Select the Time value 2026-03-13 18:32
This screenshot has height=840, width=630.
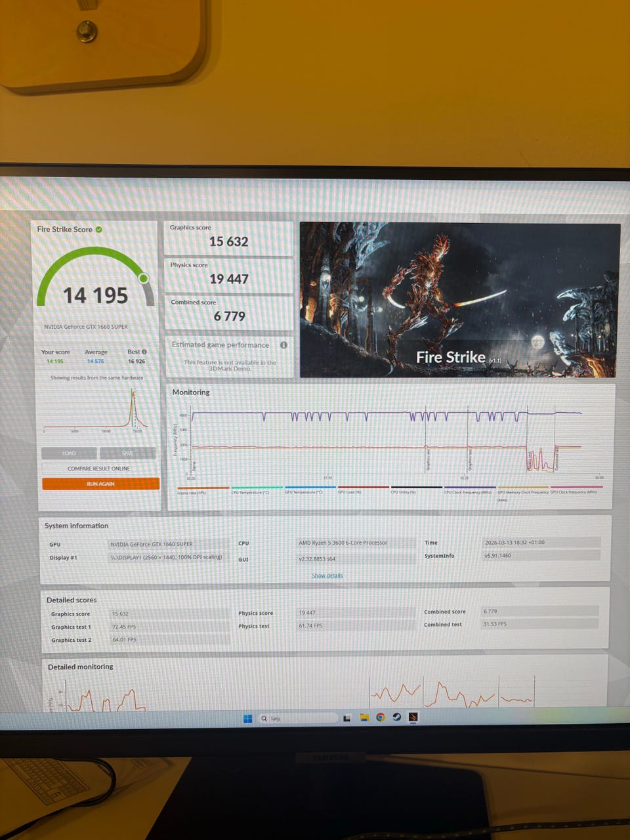click(x=541, y=543)
